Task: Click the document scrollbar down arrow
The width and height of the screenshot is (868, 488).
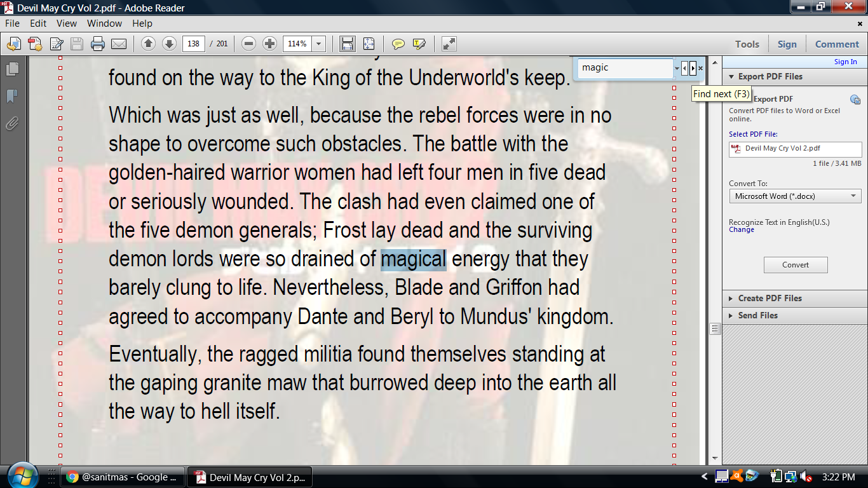Action: point(715,458)
